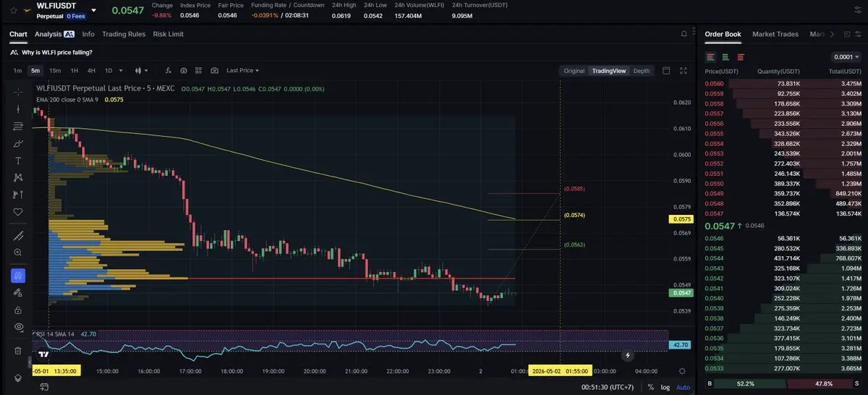Open the chart layout grid icon
The image size is (868, 395).
tap(199, 70)
